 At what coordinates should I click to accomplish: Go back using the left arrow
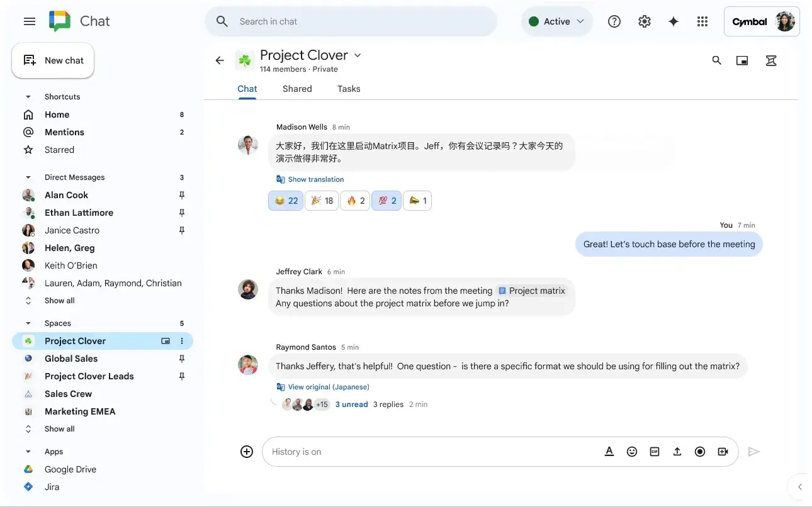pos(220,60)
